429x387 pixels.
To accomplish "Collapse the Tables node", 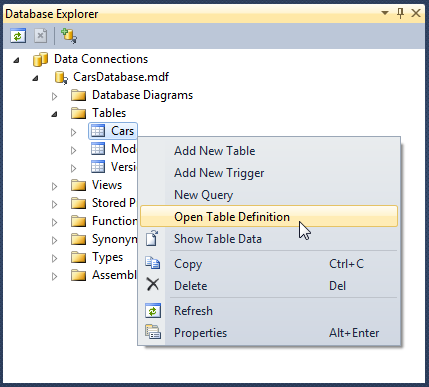I will (54, 114).
